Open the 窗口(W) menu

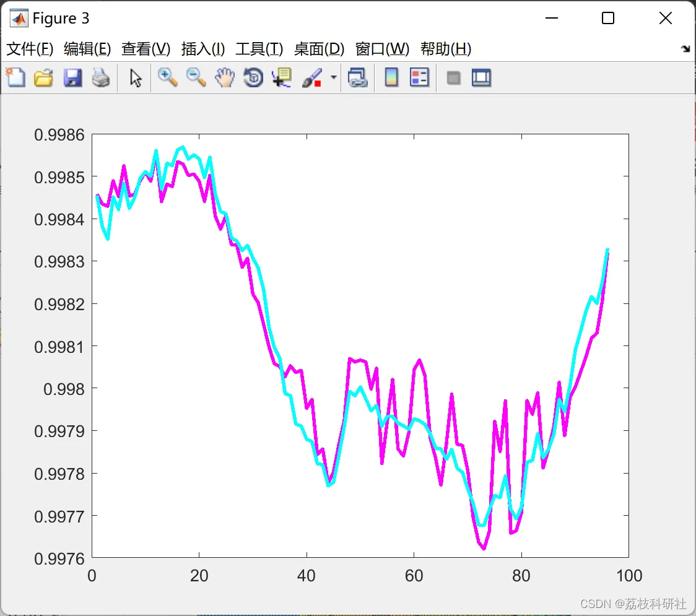382,49
